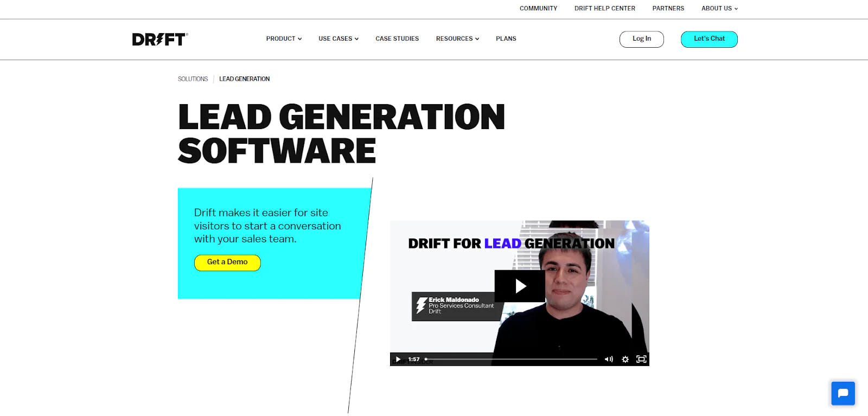Click the 1:57 video duration text
The height and width of the screenshot is (416, 868).
click(414, 359)
